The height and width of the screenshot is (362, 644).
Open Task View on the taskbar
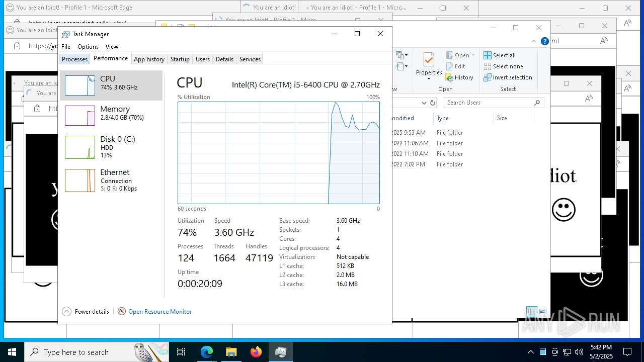coord(181,352)
